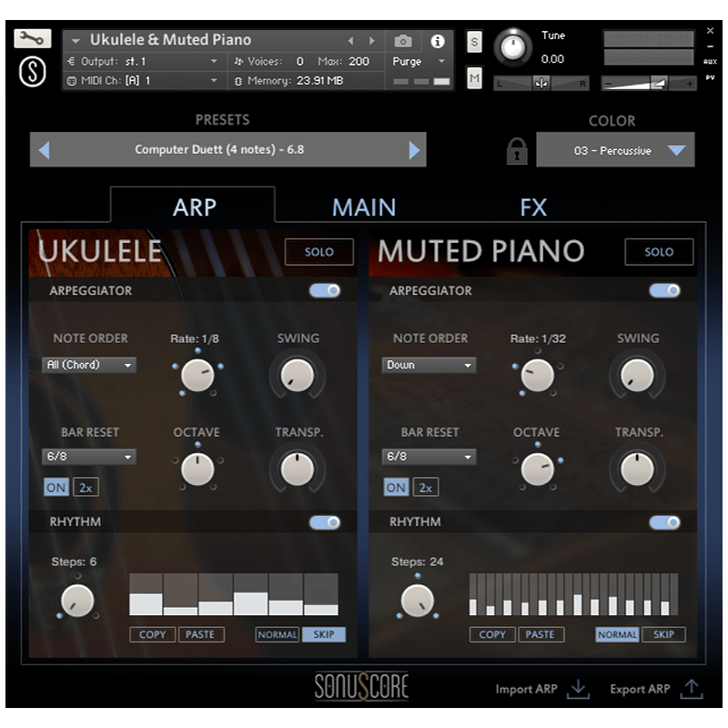728x728 pixels.
Task: Set Muted Piano rhythm mode to Normal
Action: [617, 634]
